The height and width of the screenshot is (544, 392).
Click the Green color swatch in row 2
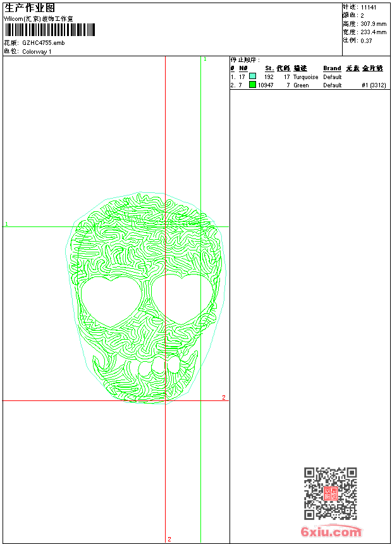252,85
